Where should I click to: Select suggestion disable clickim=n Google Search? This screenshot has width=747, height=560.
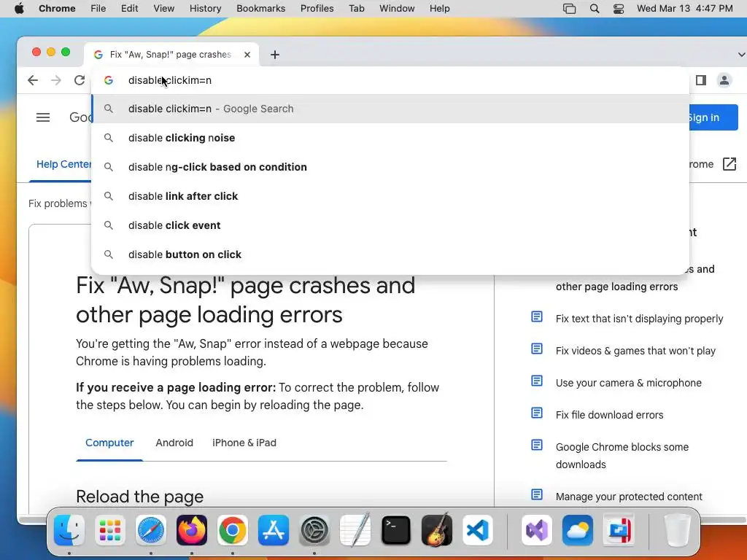(x=390, y=109)
